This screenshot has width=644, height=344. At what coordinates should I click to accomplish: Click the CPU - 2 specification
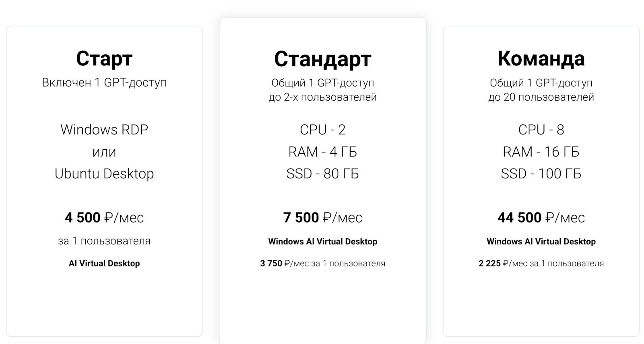(x=322, y=130)
